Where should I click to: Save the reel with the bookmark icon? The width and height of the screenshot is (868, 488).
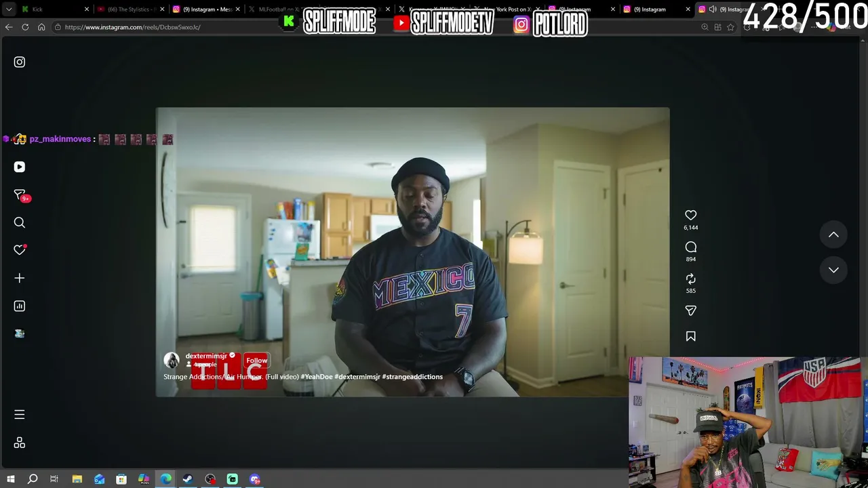coord(691,336)
